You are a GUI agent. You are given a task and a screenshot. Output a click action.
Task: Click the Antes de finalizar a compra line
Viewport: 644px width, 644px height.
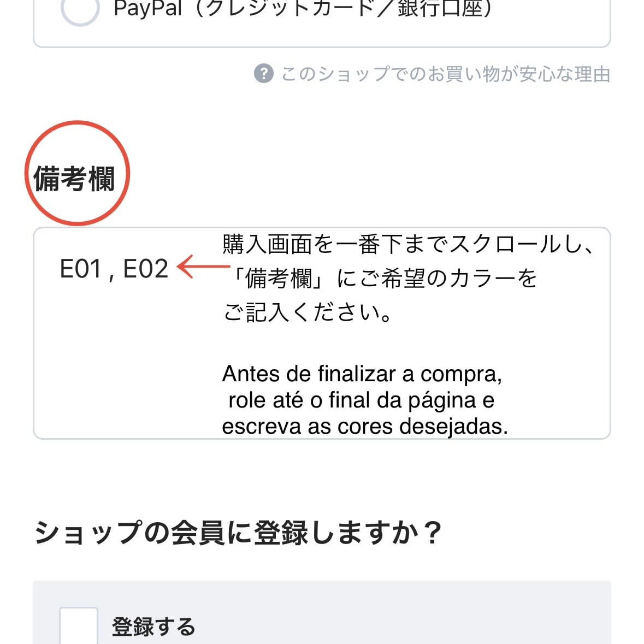(x=362, y=374)
